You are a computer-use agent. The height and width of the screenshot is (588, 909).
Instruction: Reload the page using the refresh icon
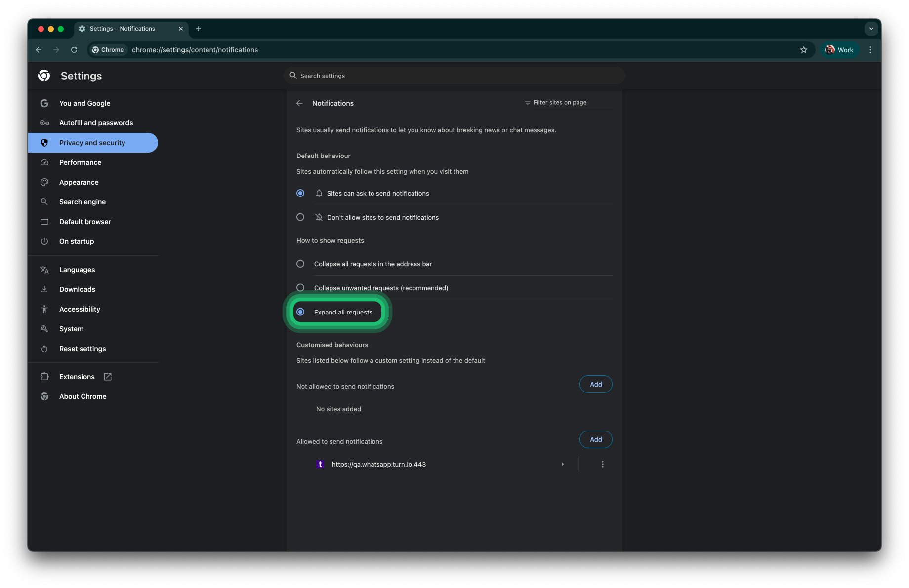[x=74, y=50]
